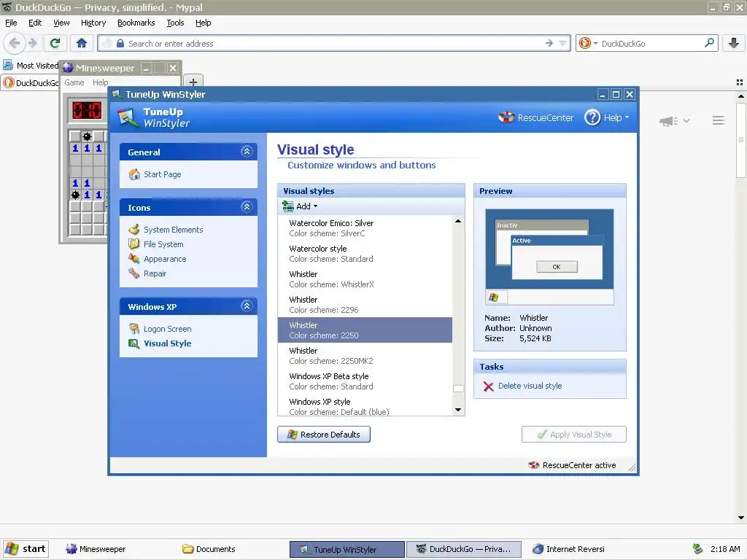Open the Bookmarks menu in Mypal
This screenshot has height=560, width=747.
coord(136,23)
